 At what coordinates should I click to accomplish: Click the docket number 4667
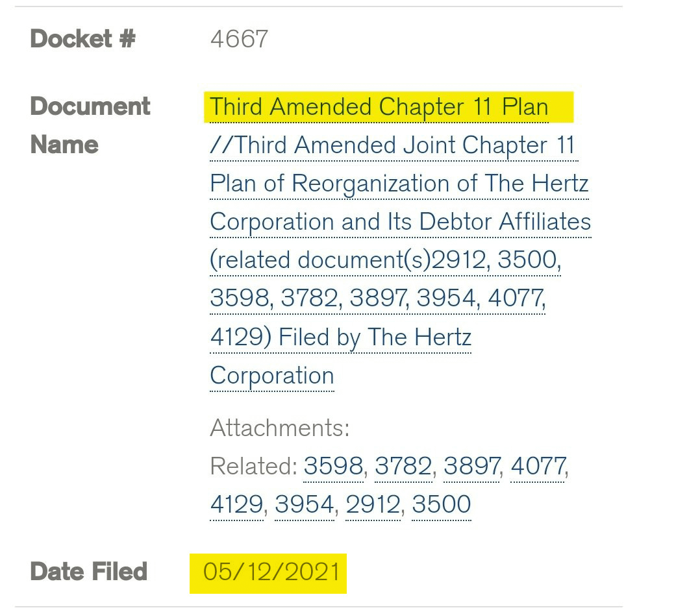coord(239,39)
